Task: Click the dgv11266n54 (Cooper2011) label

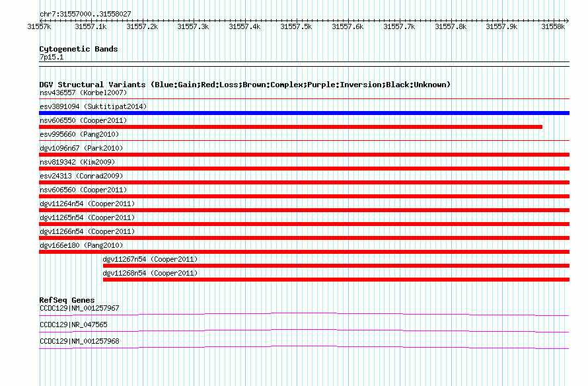Action: tap(87, 231)
